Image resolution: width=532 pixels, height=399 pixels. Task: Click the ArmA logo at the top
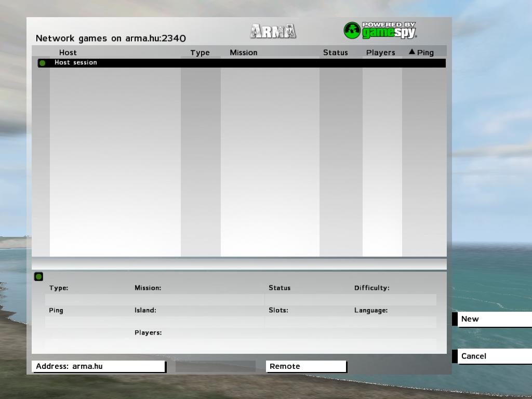coord(273,31)
